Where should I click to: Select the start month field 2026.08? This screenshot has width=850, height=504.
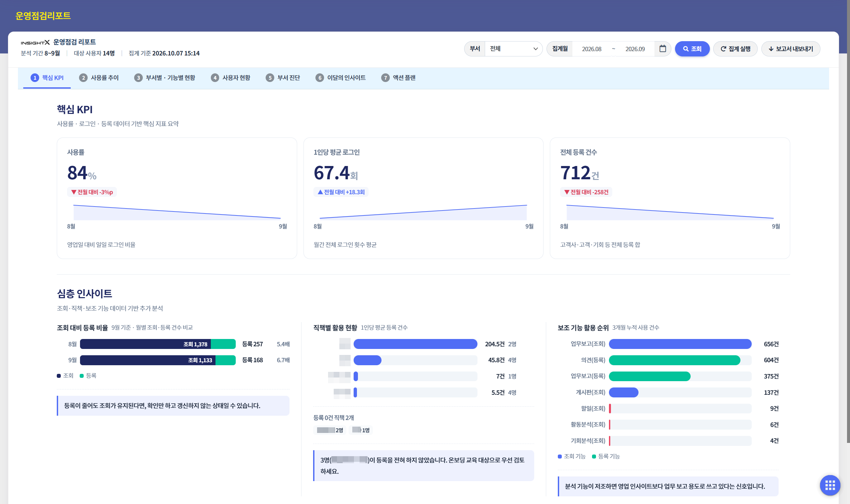click(x=591, y=49)
